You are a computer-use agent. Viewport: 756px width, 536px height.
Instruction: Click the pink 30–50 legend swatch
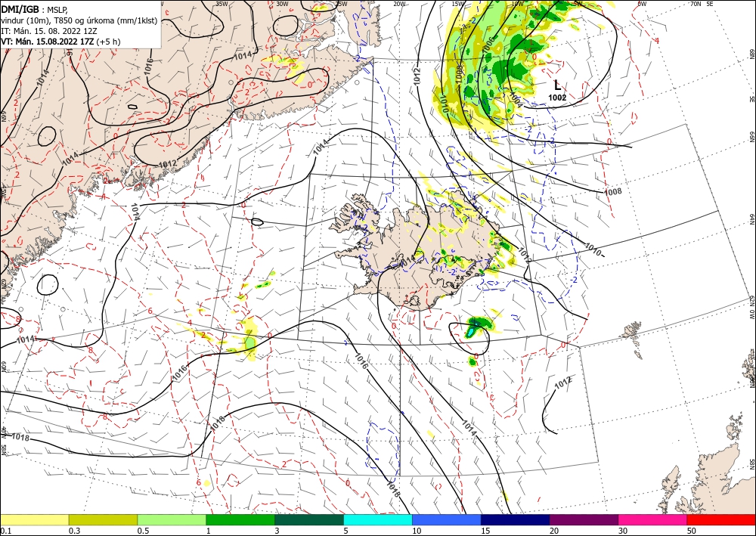click(653, 519)
